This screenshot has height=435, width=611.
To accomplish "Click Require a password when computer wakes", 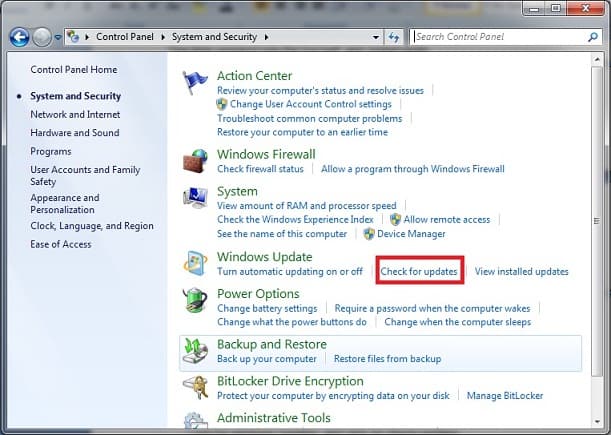I will [432, 308].
